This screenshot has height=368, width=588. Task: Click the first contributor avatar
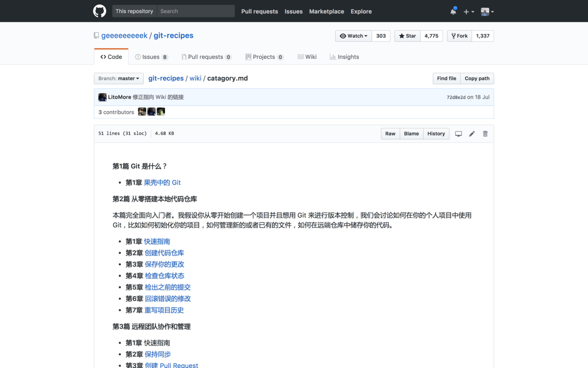[x=142, y=112]
